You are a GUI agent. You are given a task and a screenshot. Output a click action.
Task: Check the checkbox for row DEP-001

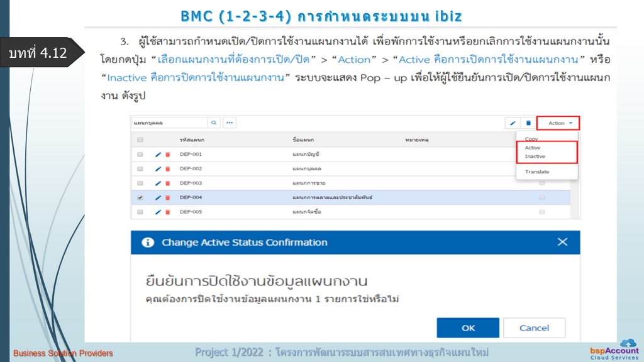[140, 155]
